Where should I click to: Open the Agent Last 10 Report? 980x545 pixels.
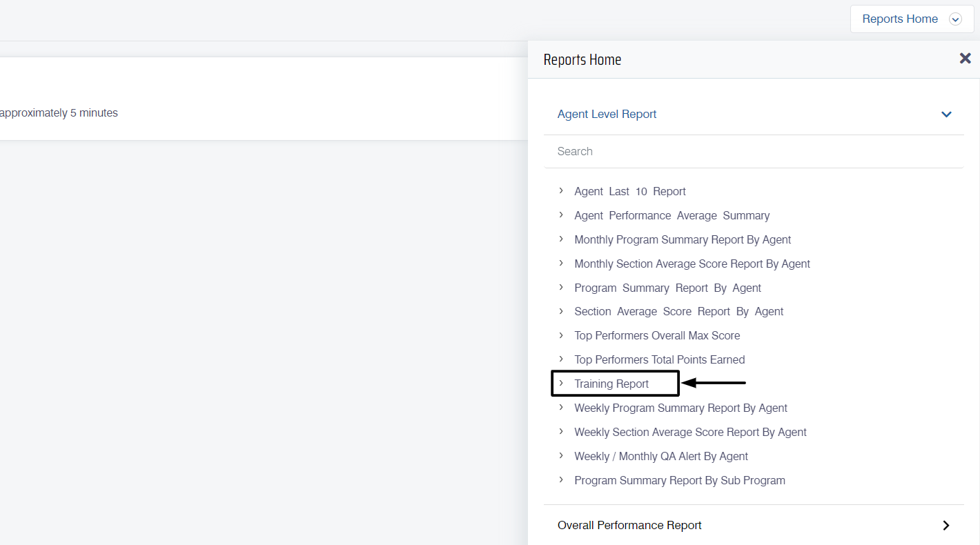[630, 192]
